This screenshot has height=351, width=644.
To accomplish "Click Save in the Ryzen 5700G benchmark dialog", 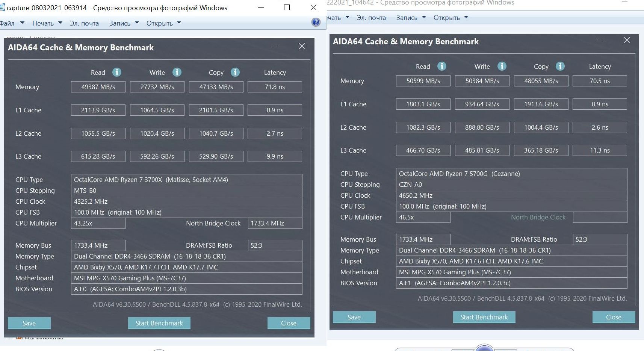I will 354,317.
